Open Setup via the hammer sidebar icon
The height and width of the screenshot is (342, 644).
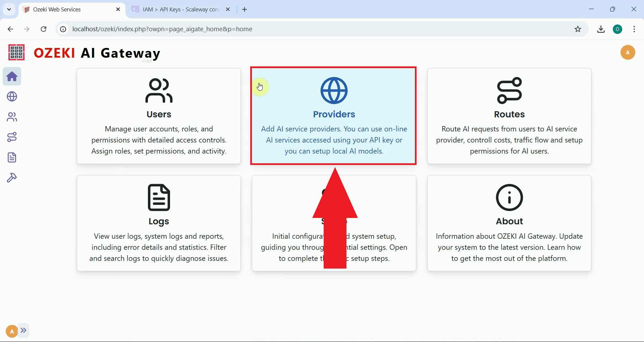tap(12, 177)
